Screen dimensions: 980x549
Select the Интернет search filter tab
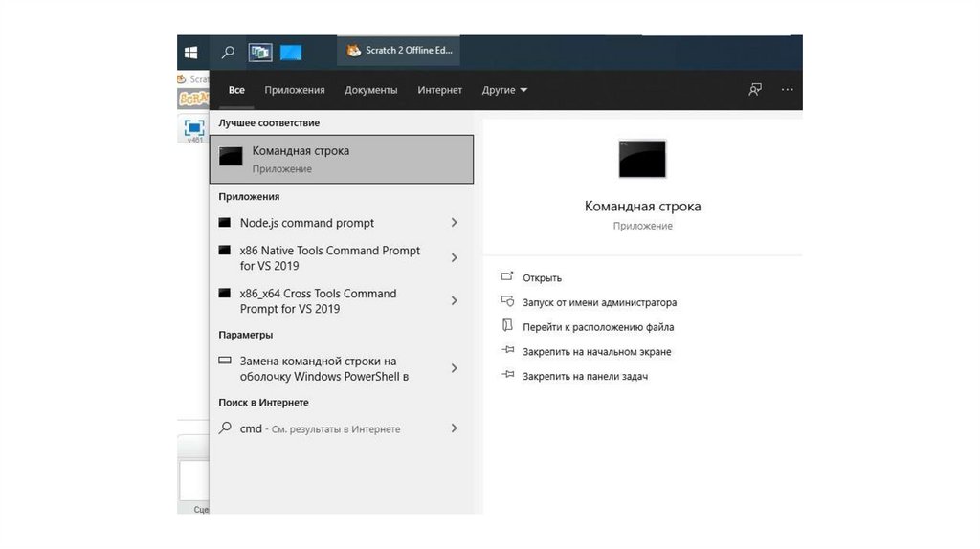point(439,90)
